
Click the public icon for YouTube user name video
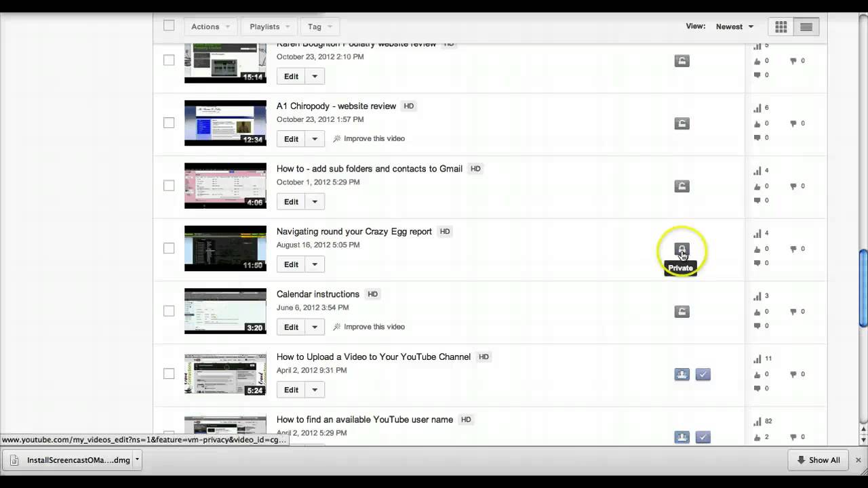[x=682, y=437]
